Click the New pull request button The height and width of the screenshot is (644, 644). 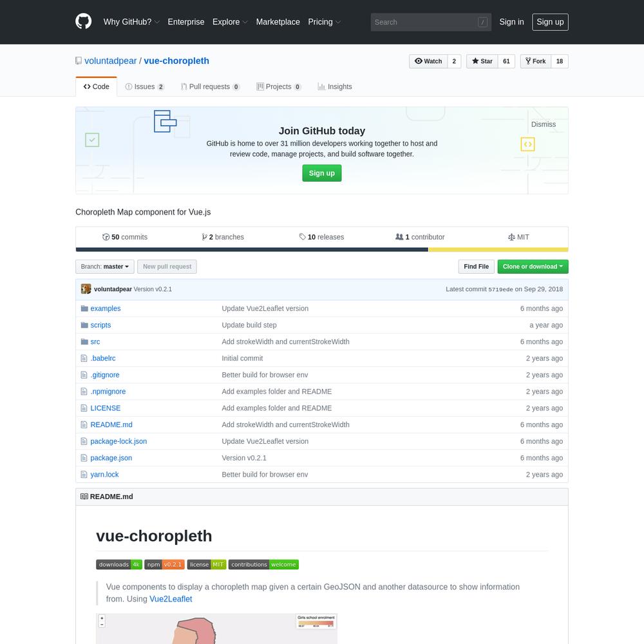click(167, 267)
